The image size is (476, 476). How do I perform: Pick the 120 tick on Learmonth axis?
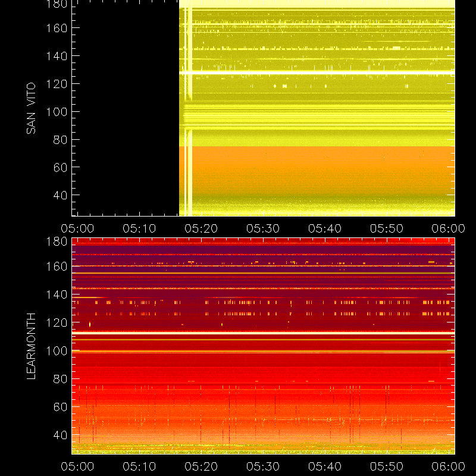[57, 323]
